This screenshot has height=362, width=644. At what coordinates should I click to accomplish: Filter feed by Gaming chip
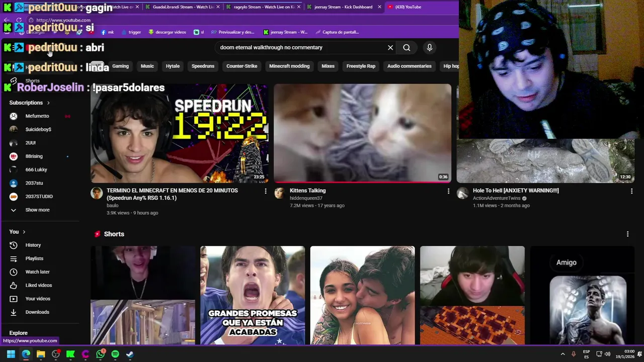click(x=121, y=66)
